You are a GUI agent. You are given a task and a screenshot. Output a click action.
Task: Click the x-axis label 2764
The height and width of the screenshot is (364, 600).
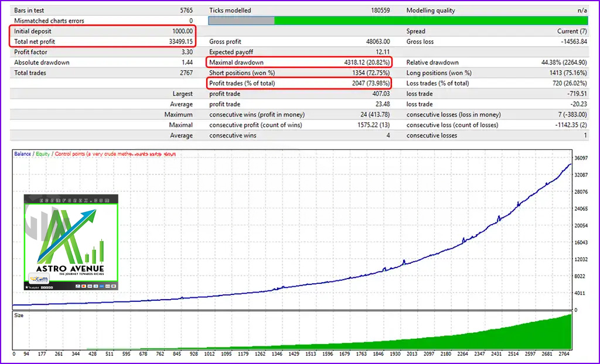[x=564, y=353]
